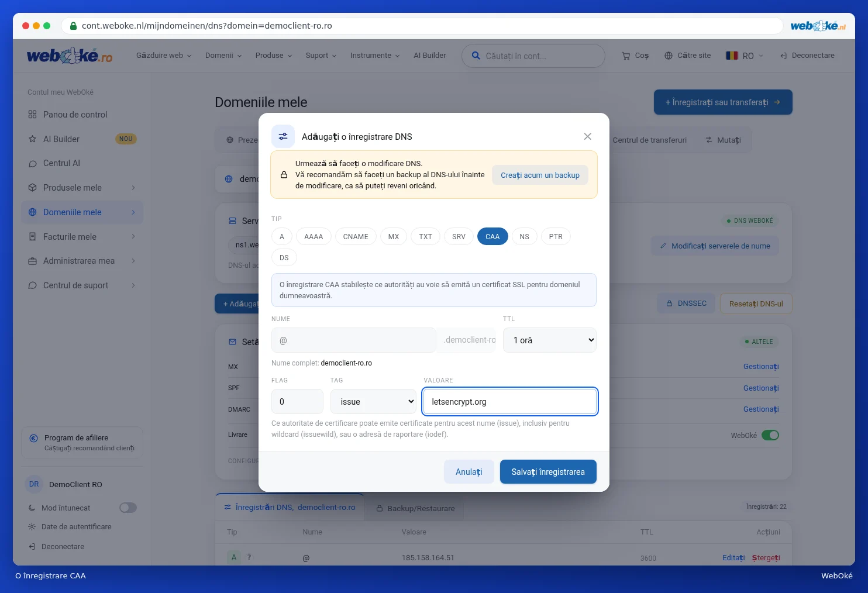This screenshot has width=868, height=593.
Task: Expand Facturile mele sidebar chevron
Action: 133,237
